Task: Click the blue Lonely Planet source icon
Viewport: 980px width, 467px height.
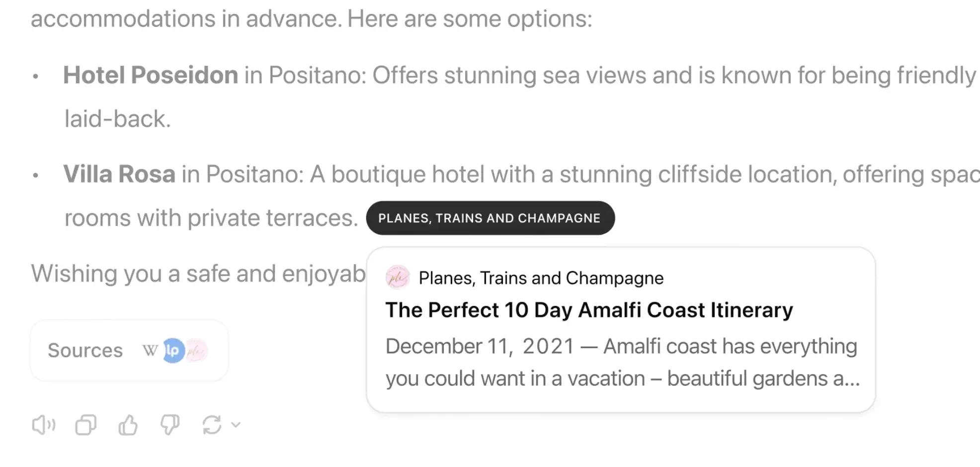Action: pyautogui.click(x=173, y=351)
